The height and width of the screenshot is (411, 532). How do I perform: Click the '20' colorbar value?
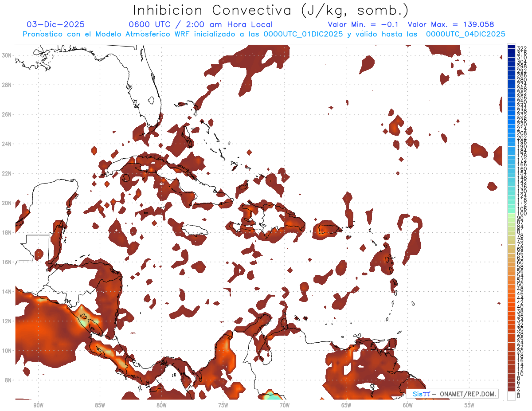520,351
